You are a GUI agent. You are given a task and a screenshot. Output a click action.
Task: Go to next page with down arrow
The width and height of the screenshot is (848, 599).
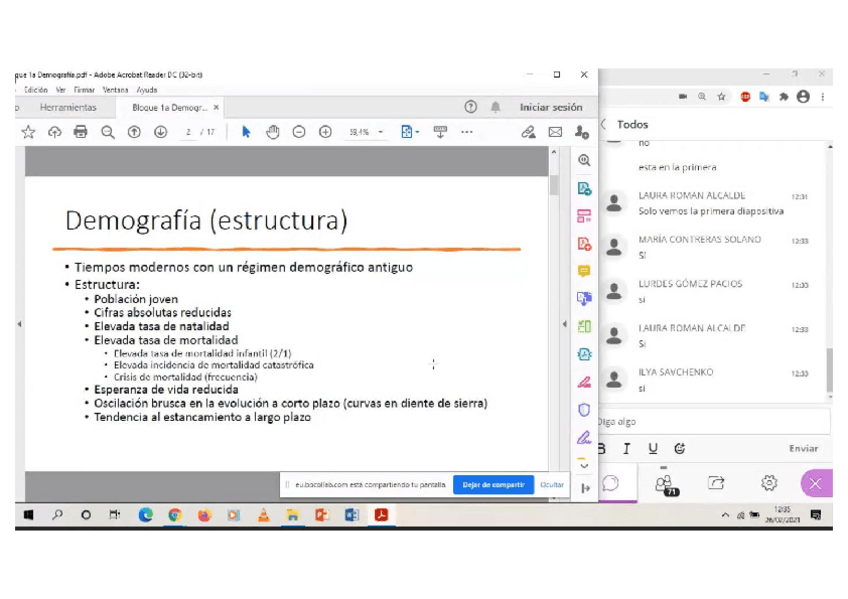click(160, 132)
